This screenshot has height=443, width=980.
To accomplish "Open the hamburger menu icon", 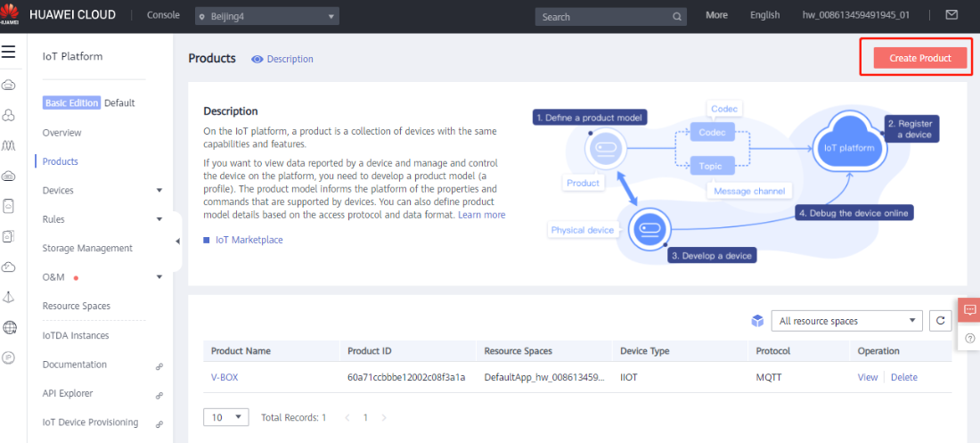I will tap(9, 52).
